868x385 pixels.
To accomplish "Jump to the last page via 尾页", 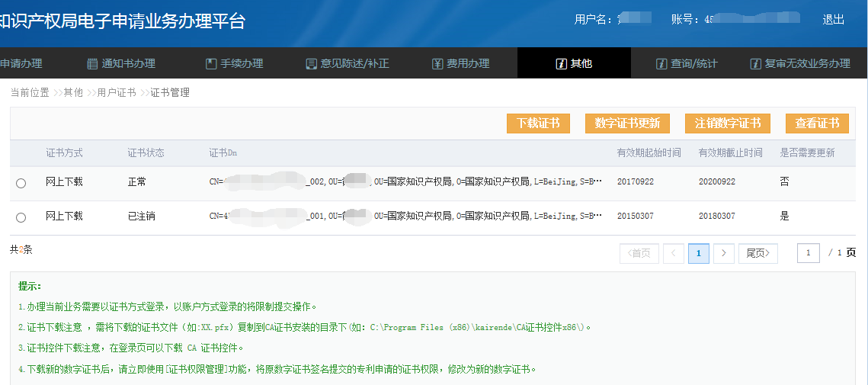I will [x=757, y=253].
